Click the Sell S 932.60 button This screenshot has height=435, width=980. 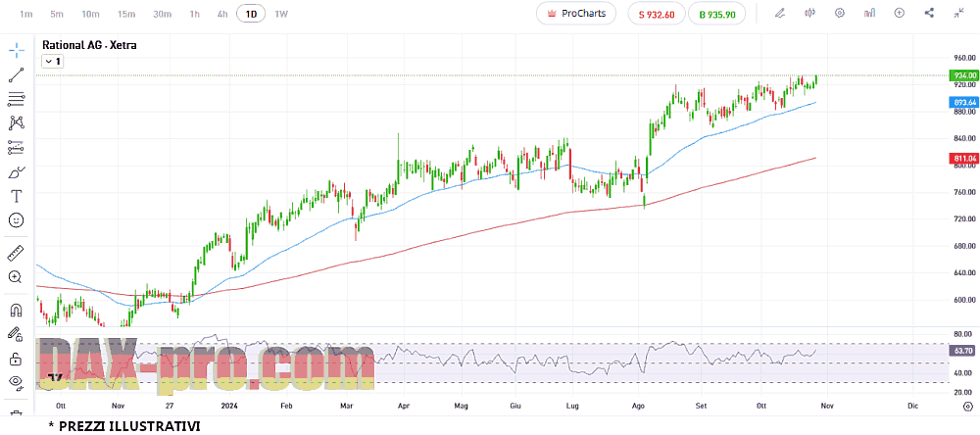tap(657, 15)
